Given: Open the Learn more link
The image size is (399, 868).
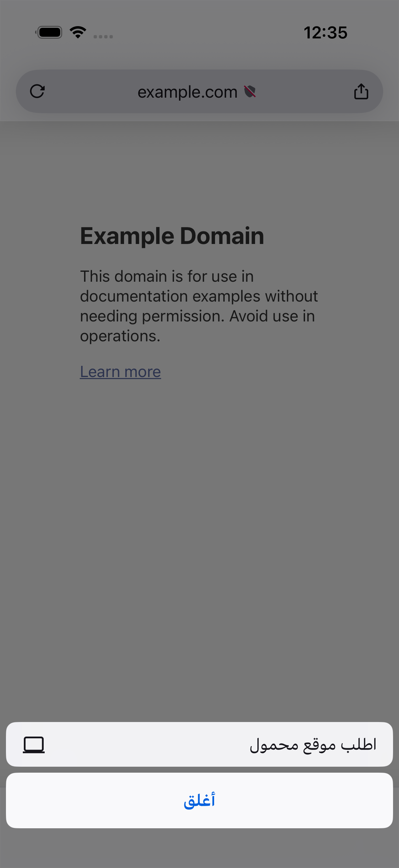Looking at the screenshot, I should click(120, 372).
